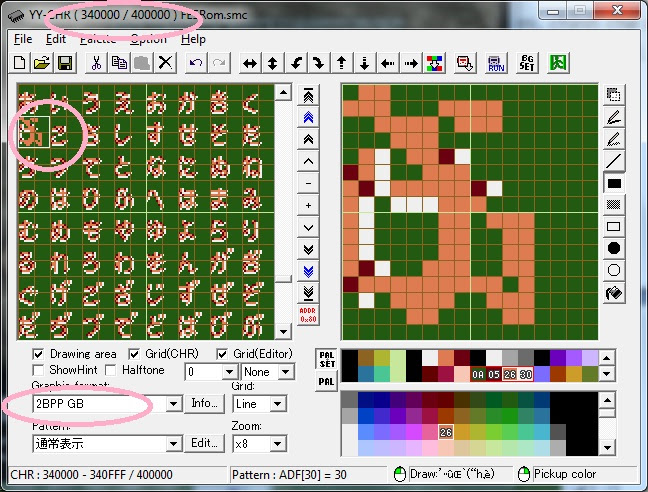Open the 2BPP GB graphic format dropdown
648x492 pixels.
click(x=174, y=404)
